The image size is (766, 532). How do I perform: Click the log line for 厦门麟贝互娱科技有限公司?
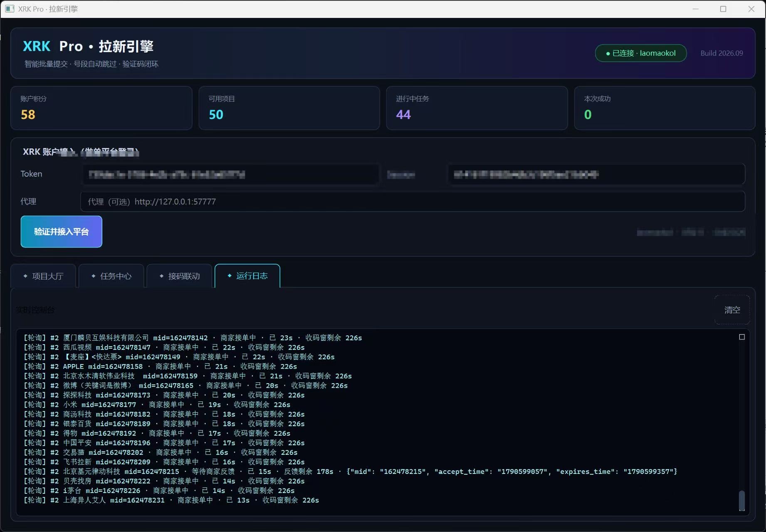click(193, 338)
